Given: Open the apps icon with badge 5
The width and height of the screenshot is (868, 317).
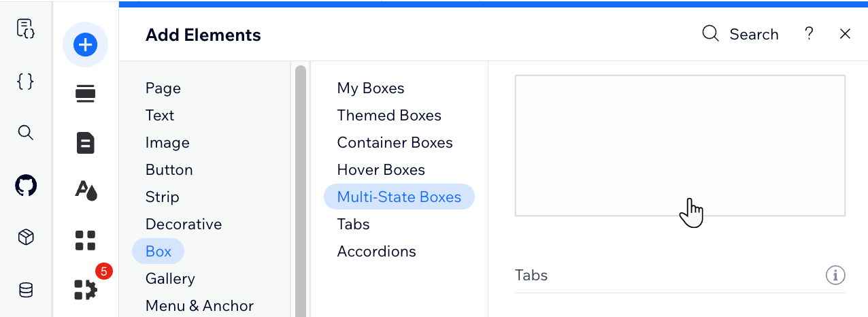Looking at the screenshot, I should (86, 289).
